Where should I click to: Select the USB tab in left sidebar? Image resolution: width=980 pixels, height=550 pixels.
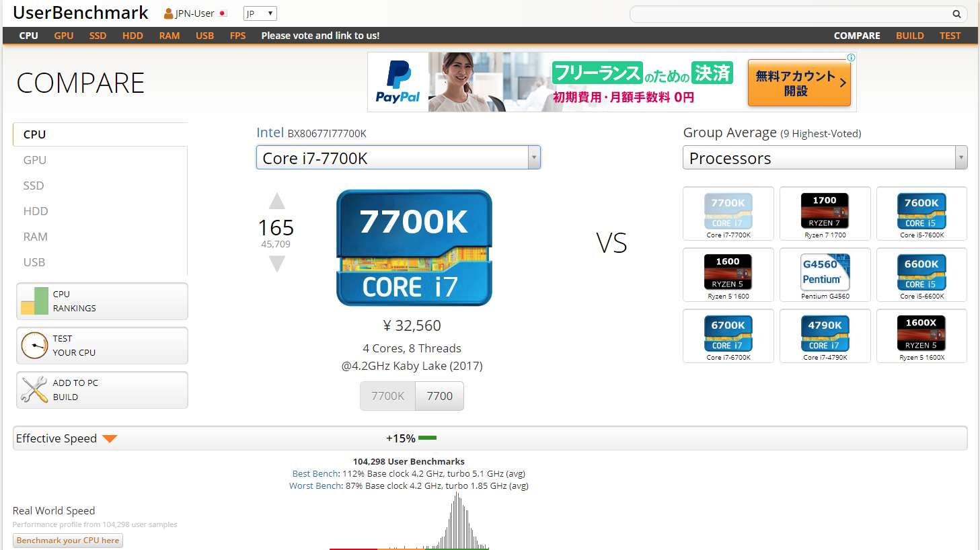pyautogui.click(x=100, y=262)
